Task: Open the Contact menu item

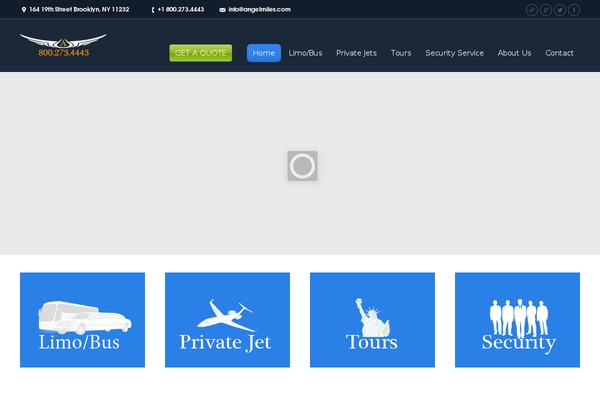Action: pyautogui.click(x=559, y=53)
